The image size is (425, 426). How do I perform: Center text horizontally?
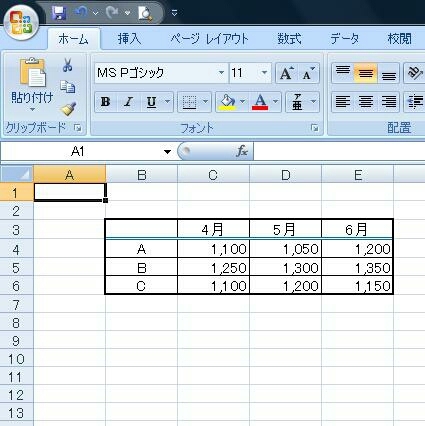(366, 102)
